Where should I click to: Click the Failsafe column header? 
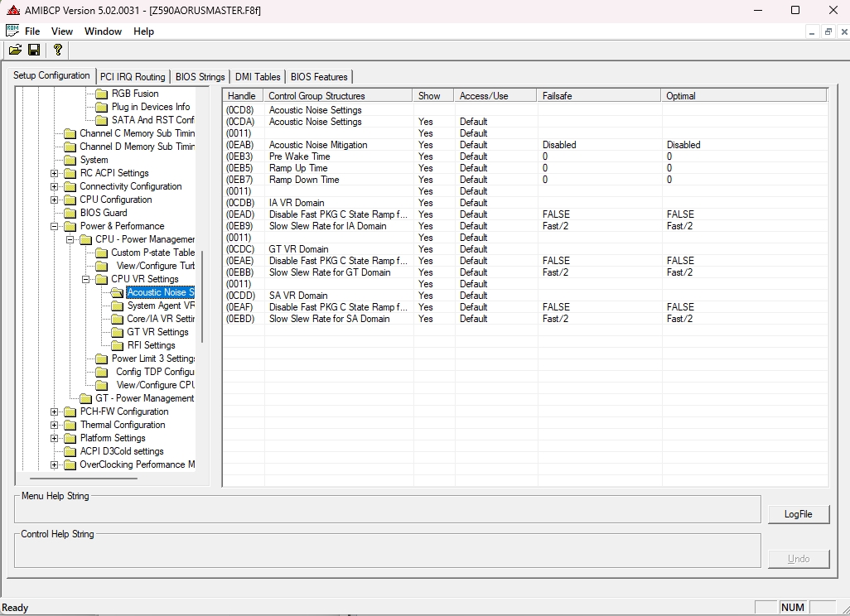[599, 96]
